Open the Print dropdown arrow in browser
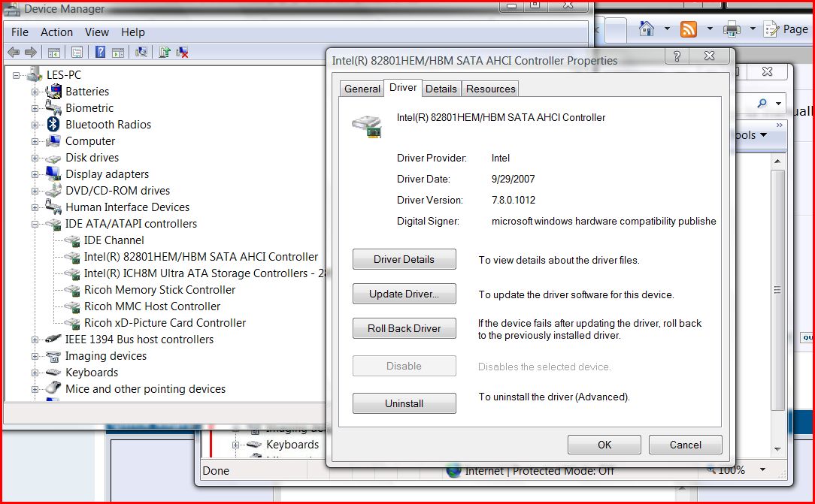 pyautogui.click(x=752, y=29)
